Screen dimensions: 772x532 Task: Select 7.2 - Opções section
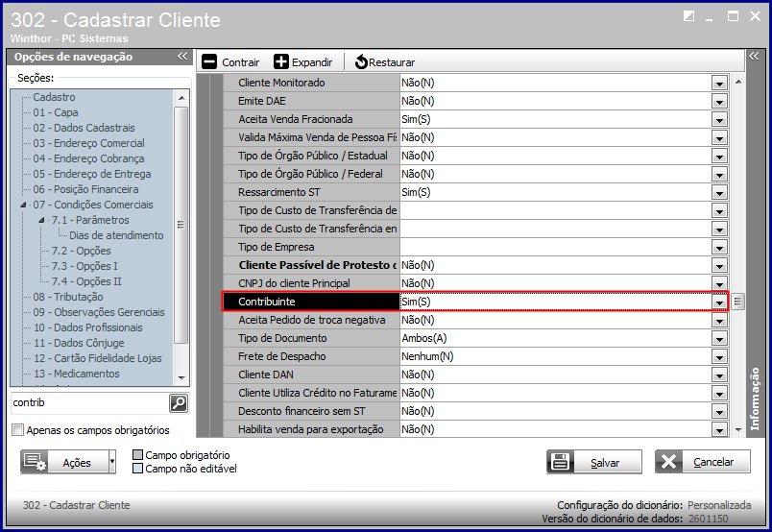pyautogui.click(x=82, y=251)
